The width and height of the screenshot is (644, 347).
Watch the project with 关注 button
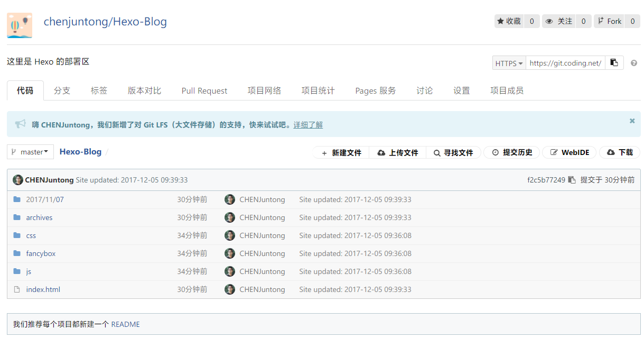point(559,21)
